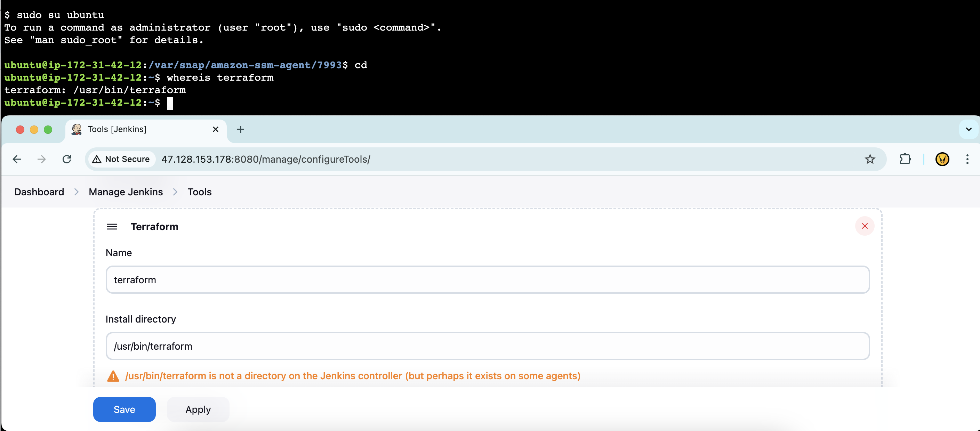Expand the tab search dropdown arrow
Viewport: 980px width, 431px height.
click(968, 130)
